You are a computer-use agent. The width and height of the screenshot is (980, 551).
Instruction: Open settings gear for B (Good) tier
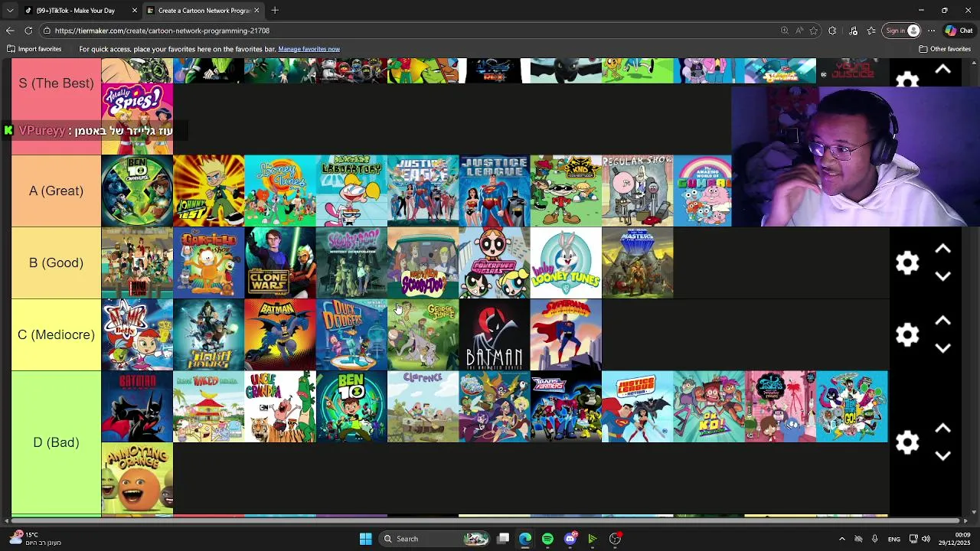(907, 263)
